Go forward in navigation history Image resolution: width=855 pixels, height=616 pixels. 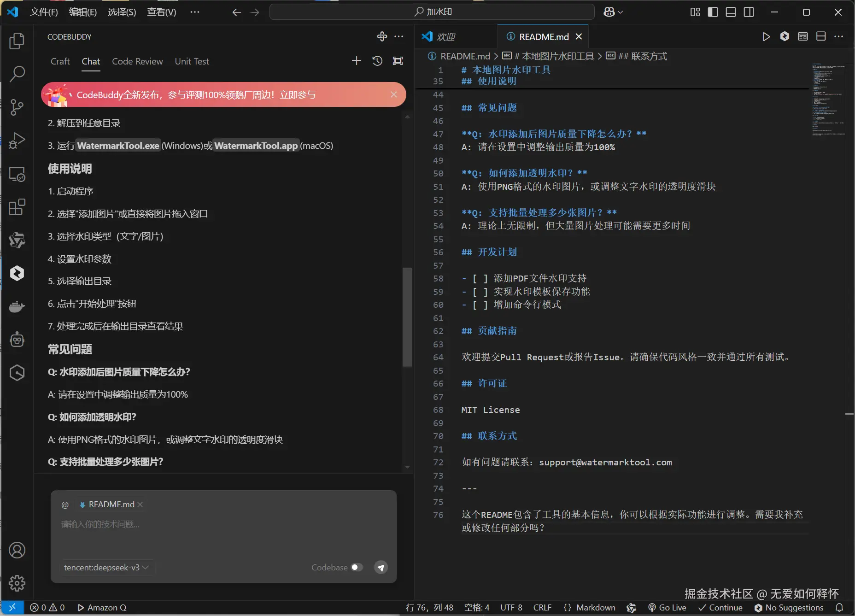click(x=255, y=12)
